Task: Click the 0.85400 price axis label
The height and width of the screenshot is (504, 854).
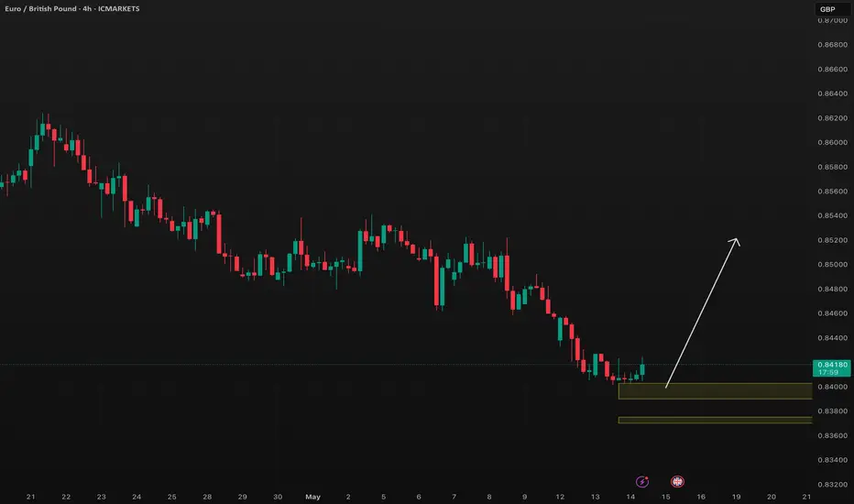Action: click(832, 215)
